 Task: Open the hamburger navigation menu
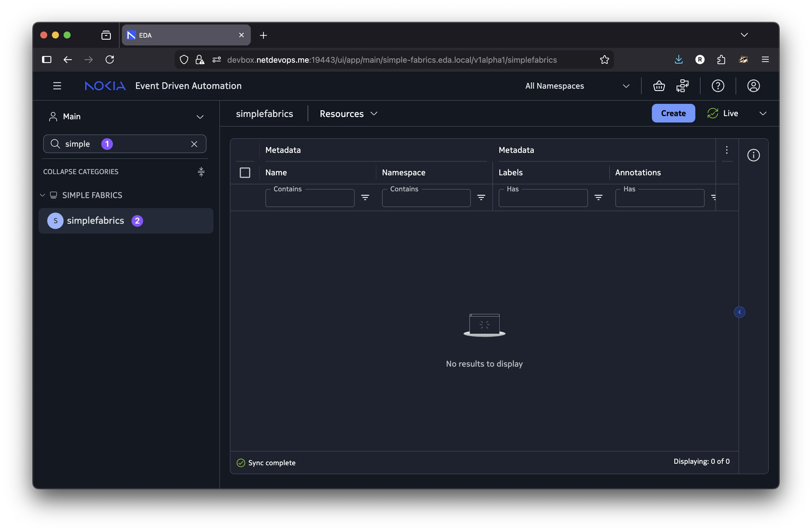tap(57, 86)
